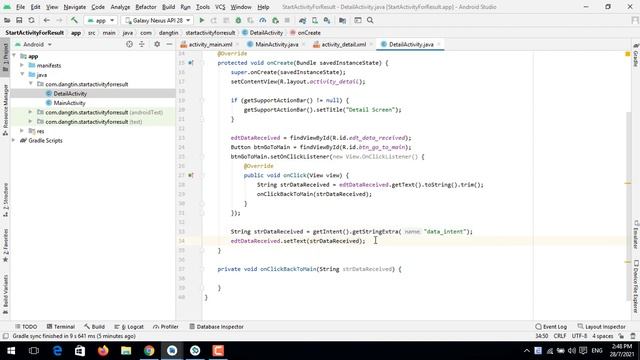Click Sync Project with Gradle Files icon

pos(302,20)
